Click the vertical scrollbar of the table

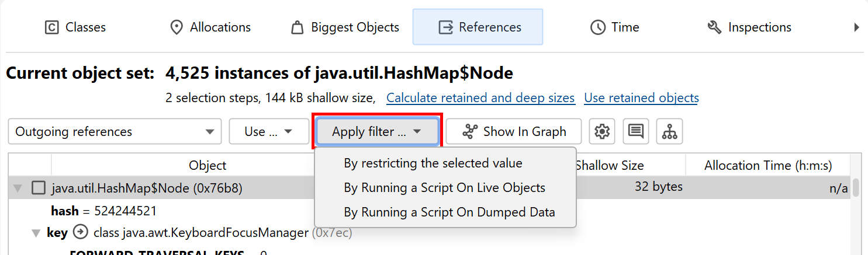[x=855, y=188]
